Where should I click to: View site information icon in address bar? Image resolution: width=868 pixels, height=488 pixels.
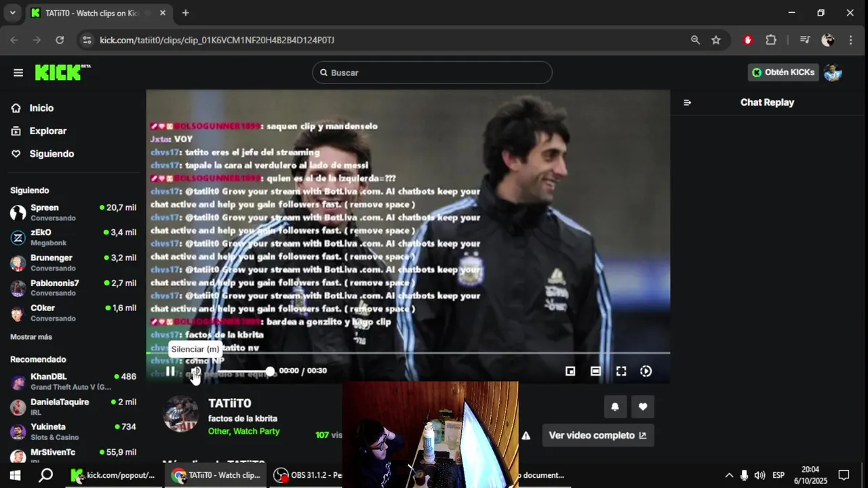(87, 40)
